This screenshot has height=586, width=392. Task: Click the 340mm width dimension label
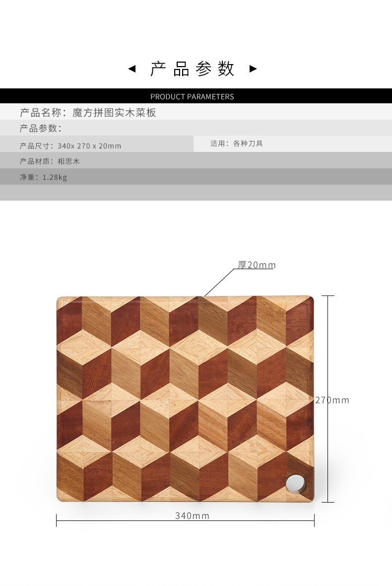click(x=192, y=516)
